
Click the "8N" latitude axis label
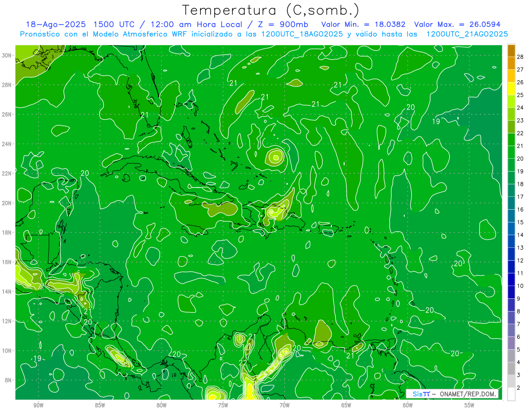(x=8, y=380)
